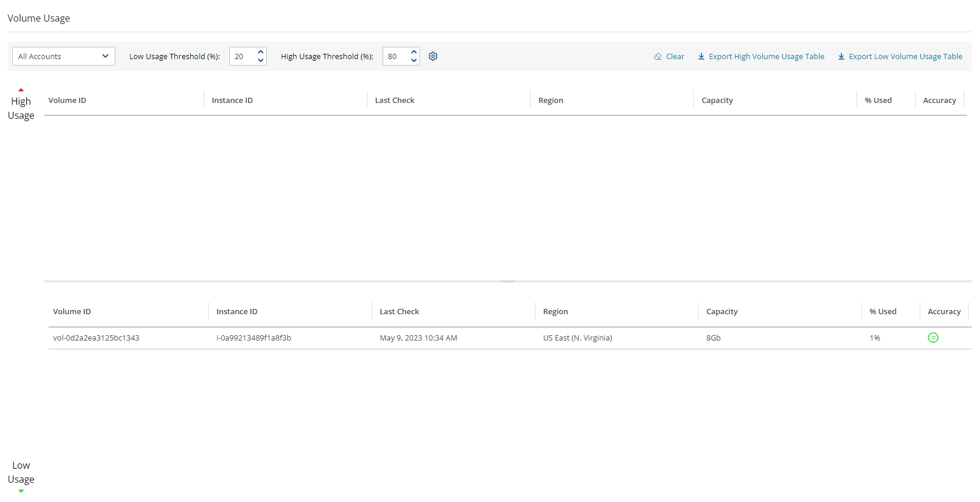Sort high usage table by % Used
Screen dimensions: 980x502
coord(878,101)
